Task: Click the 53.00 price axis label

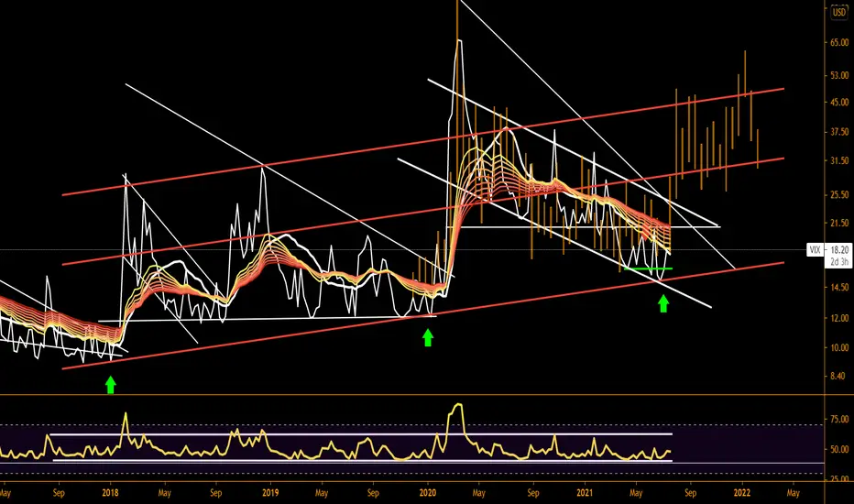Action: click(839, 76)
